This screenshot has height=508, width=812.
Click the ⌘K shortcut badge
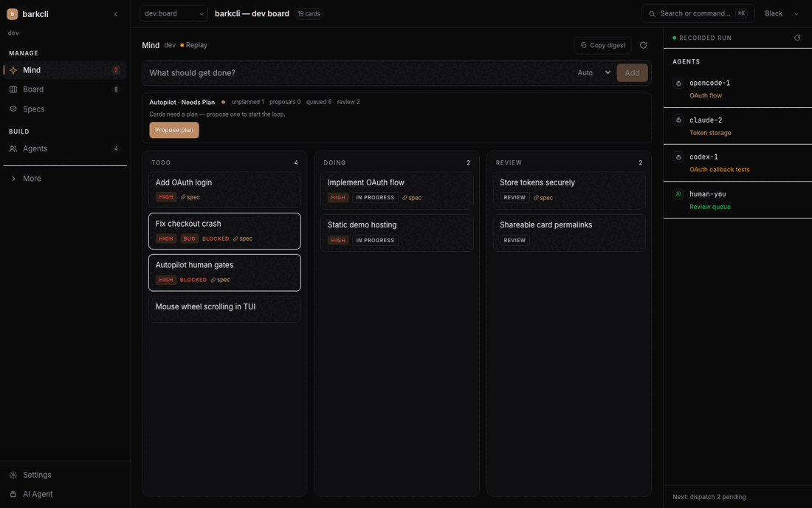[x=741, y=13]
